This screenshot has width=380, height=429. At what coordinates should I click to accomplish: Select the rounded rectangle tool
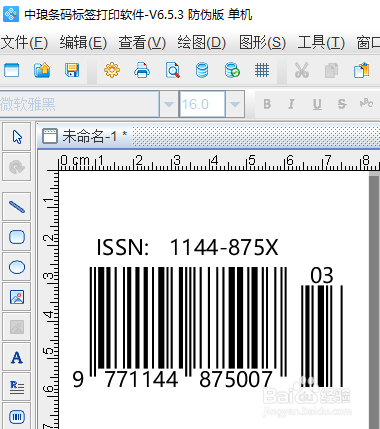17,237
